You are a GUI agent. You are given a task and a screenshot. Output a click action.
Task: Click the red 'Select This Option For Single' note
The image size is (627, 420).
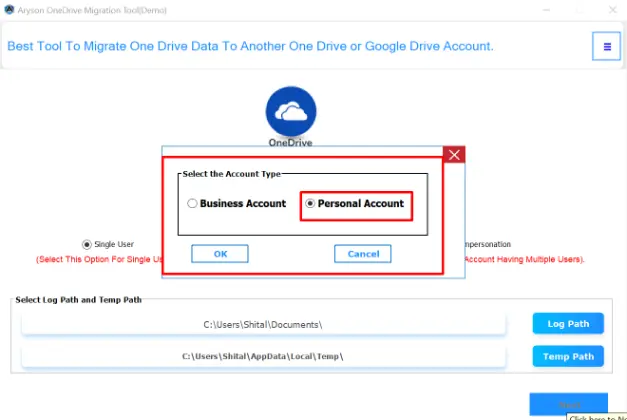coord(100,259)
